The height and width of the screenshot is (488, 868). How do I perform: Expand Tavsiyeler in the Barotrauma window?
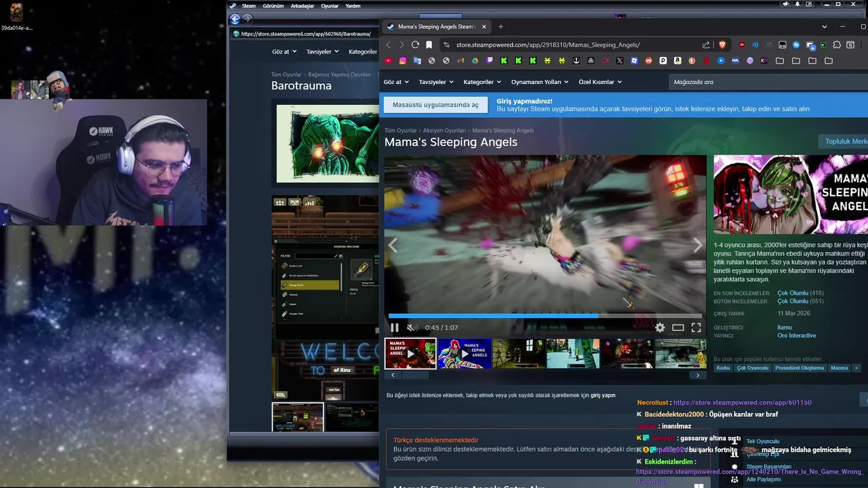(323, 52)
